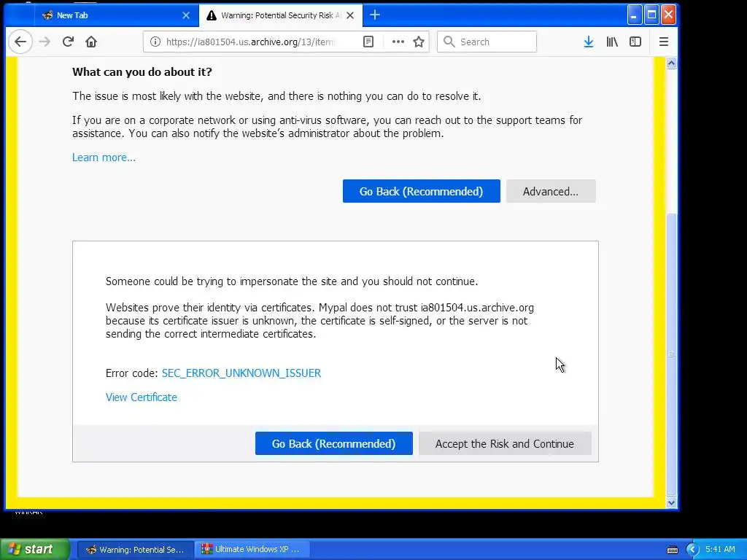The image size is (747, 560).
Task: Switch to the New Tab tab
Action: (x=117, y=15)
